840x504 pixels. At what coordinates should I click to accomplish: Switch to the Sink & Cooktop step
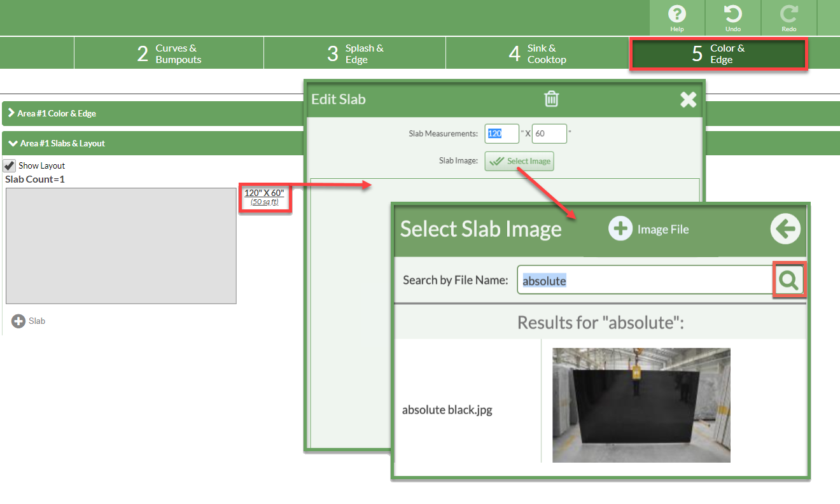point(536,53)
